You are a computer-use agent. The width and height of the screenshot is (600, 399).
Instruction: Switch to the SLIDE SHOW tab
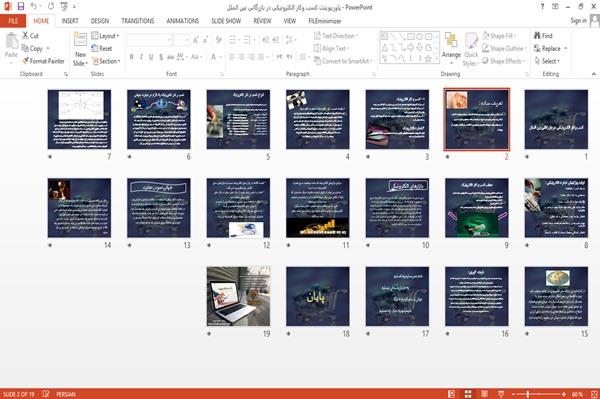pyautogui.click(x=226, y=21)
